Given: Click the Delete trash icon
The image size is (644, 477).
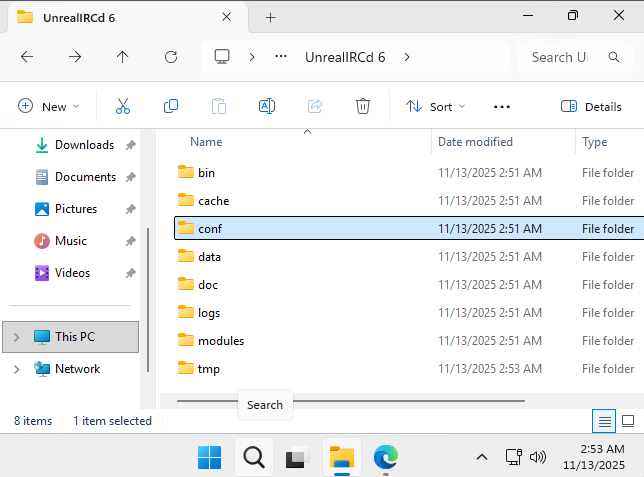Looking at the screenshot, I should point(363,106).
